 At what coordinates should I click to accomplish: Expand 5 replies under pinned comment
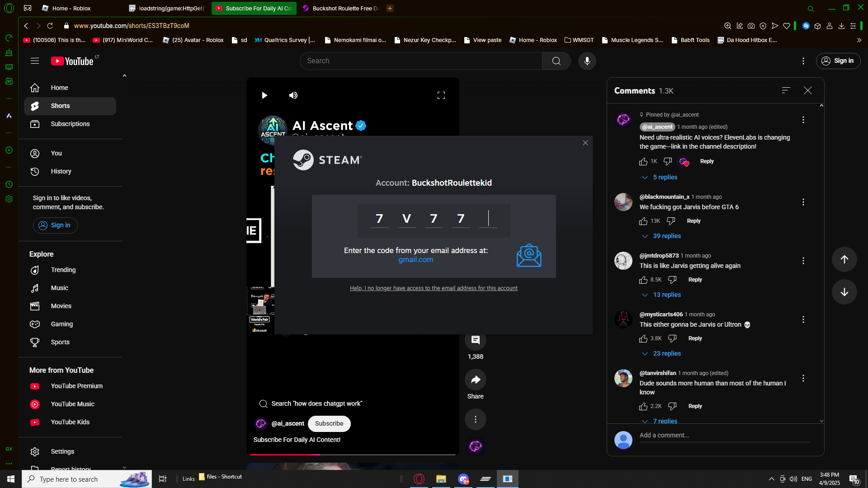660,177
